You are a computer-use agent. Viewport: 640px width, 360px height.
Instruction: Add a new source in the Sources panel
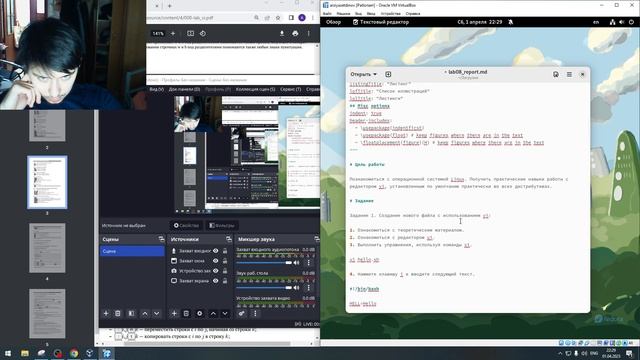coord(174,313)
